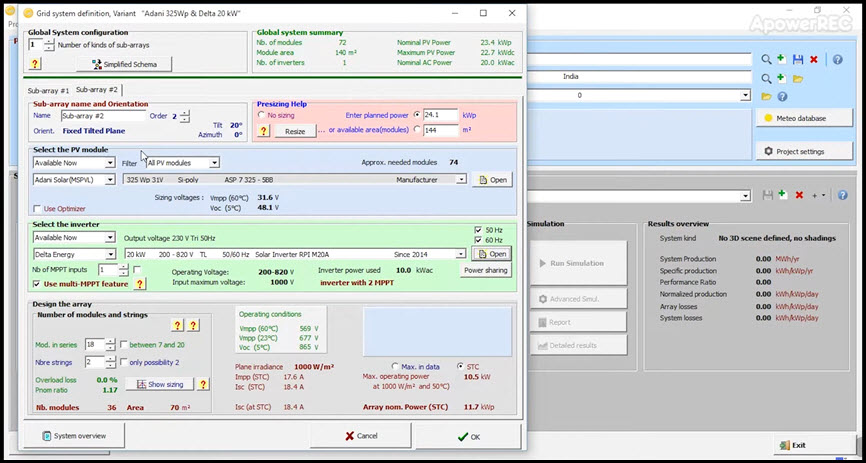Image resolution: width=866 pixels, height=463 pixels.
Task: Open help icon in the variant row
Action: click(842, 195)
